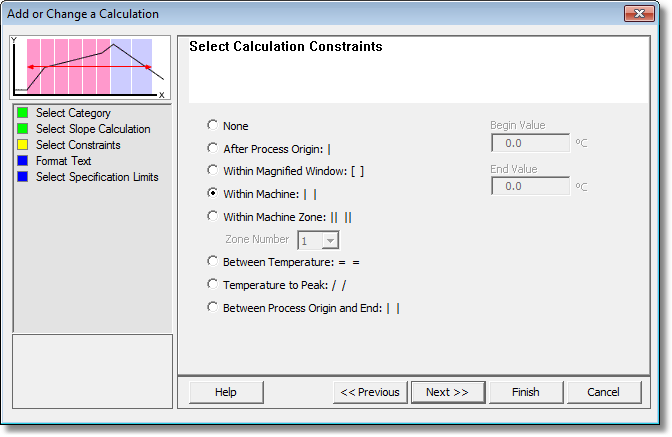The height and width of the screenshot is (437, 672).
Task: Open the Zone Number dropdown
Action: pyautogui.click(x=330, y=240)
